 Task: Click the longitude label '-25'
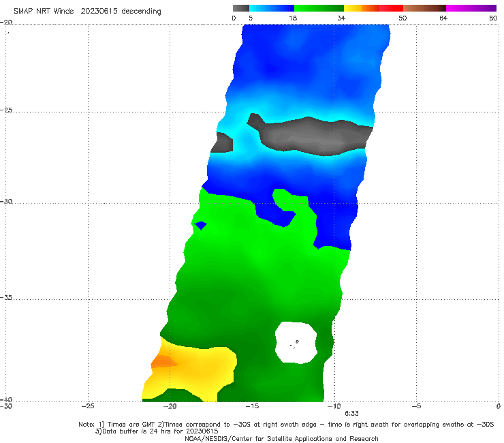coord(88,406)
